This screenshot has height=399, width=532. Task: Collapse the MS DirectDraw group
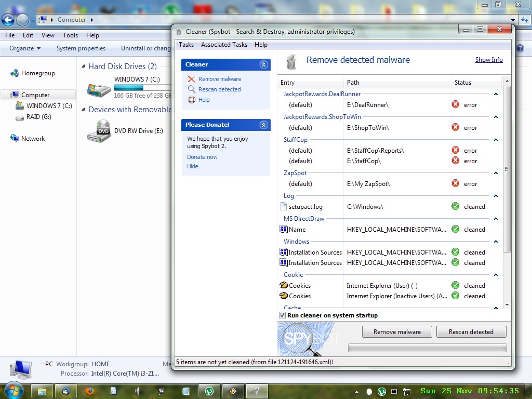496,219
